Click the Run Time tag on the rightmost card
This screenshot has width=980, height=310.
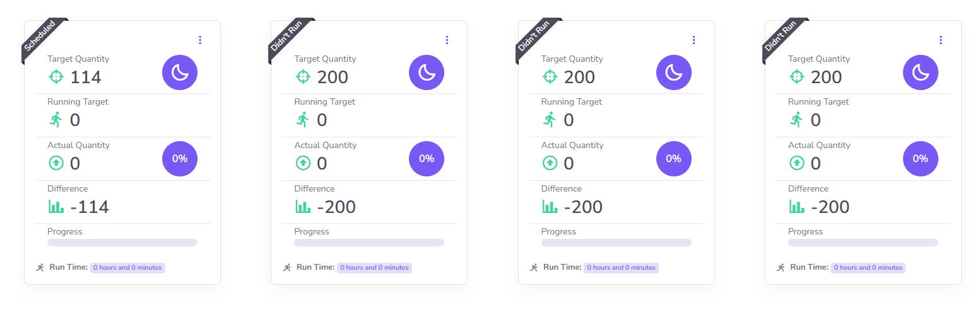click(868, 268)
